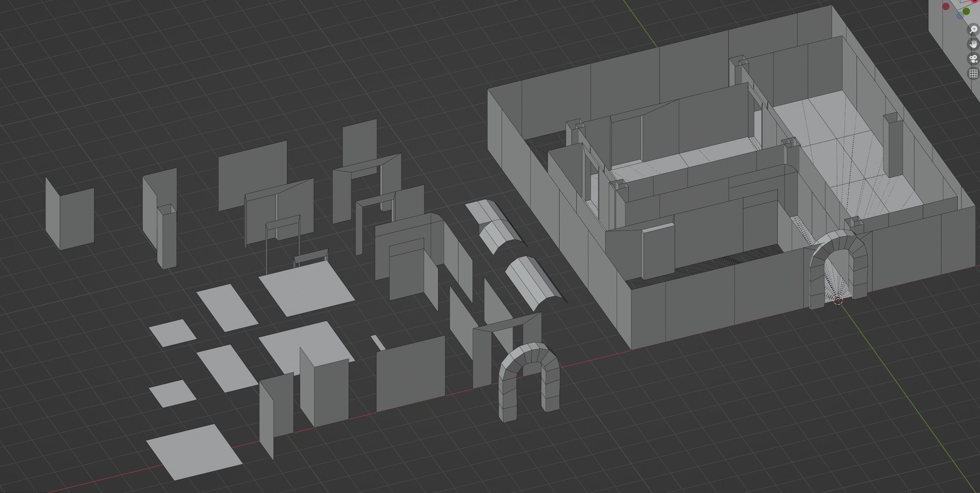Click the blue Z axis gizmo circle
Viewport: 980px width, 493px height.
(960, 16)
